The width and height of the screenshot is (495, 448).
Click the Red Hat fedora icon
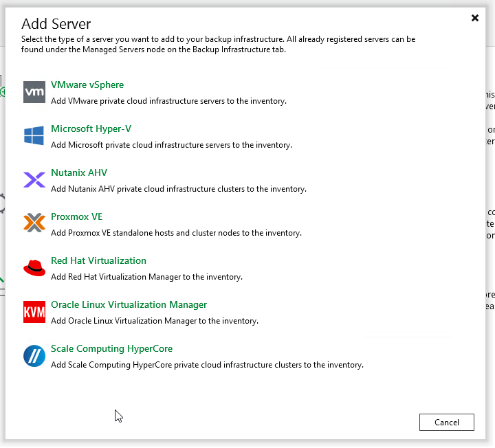point(34,268)
